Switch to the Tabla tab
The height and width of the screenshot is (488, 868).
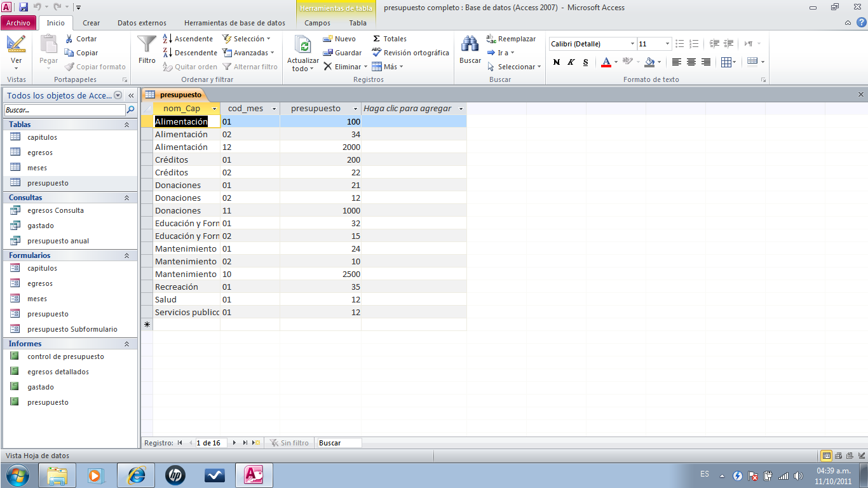coord(358,23)
